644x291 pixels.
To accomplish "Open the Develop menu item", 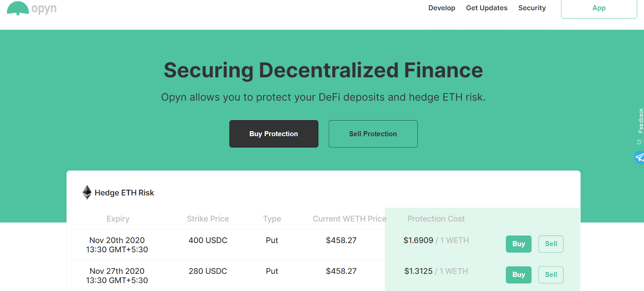I will click(442, 8).
